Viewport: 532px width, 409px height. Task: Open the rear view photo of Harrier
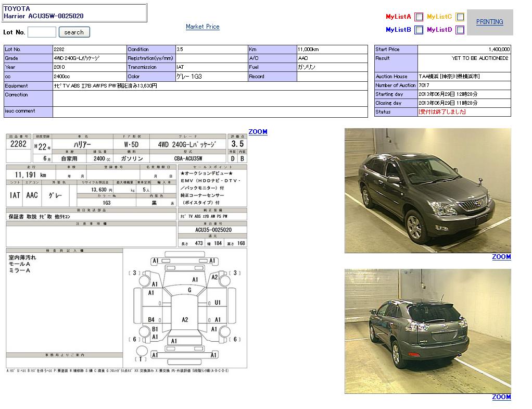tap(427, 331)
